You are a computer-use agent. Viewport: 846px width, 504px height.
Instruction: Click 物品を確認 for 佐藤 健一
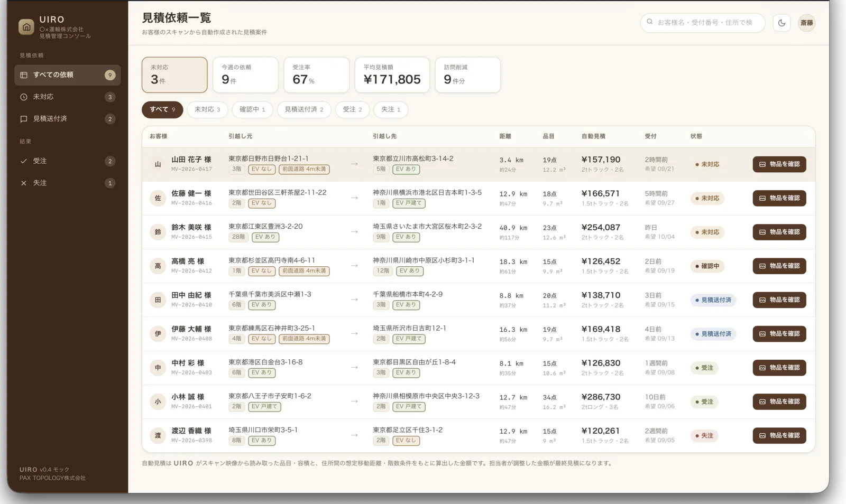pos(779,198)
